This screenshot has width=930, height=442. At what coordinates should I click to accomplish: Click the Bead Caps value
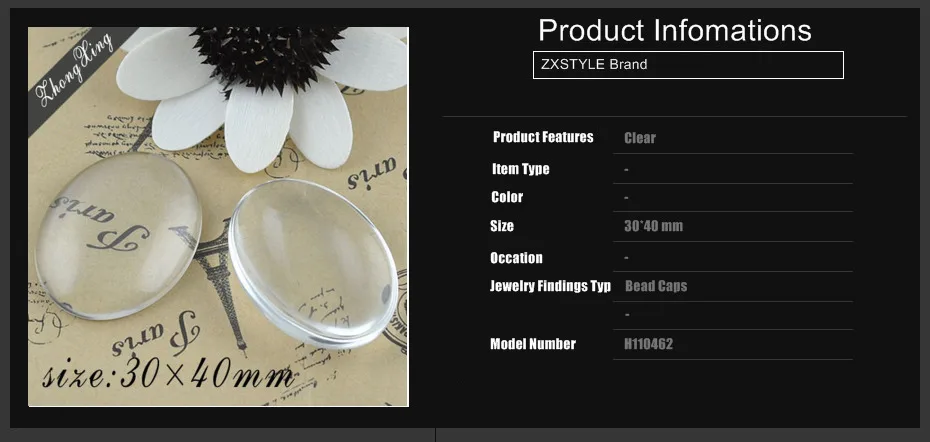tap(655, 286)
